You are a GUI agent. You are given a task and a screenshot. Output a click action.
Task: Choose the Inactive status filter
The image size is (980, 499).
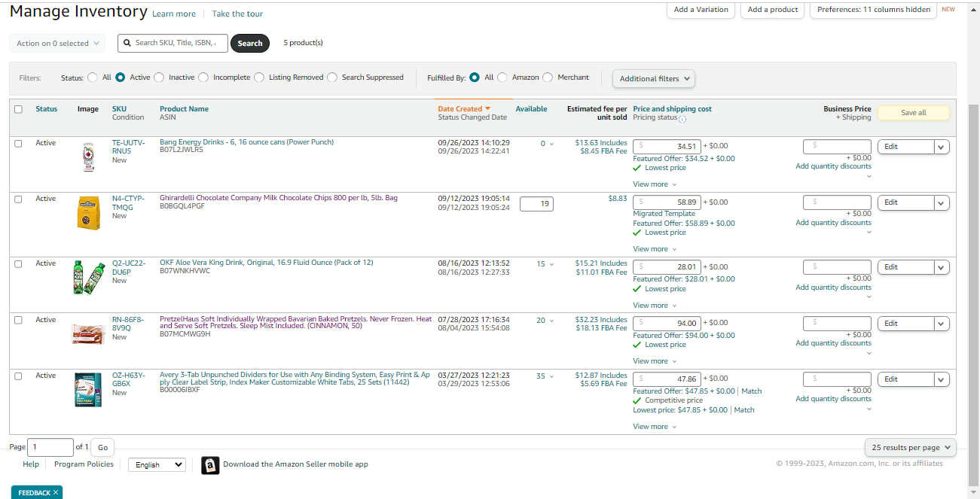point(159,77)
